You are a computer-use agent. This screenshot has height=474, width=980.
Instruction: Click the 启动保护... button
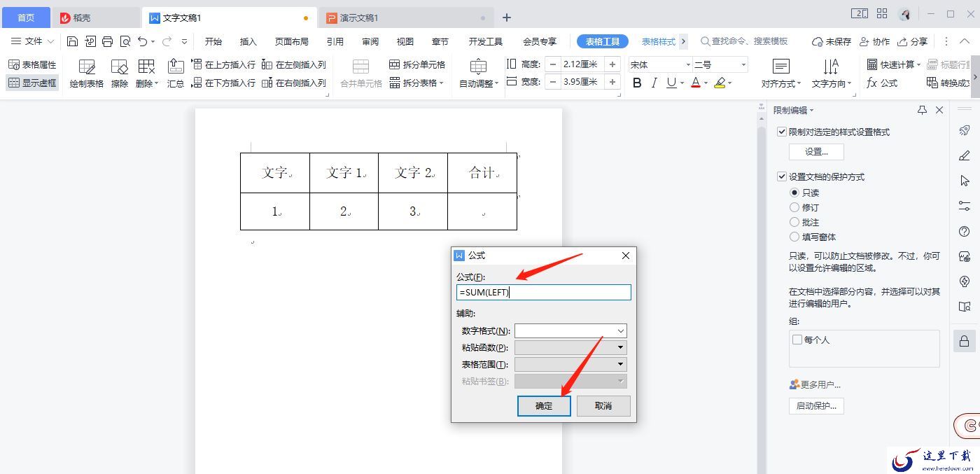[816, 406]
